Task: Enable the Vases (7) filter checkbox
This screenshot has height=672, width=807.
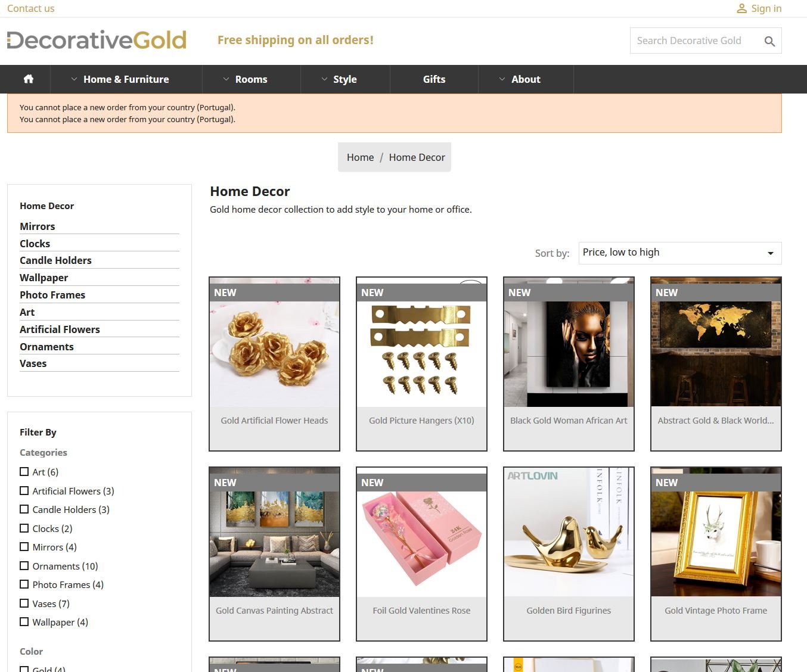Action: click(24, 603)
